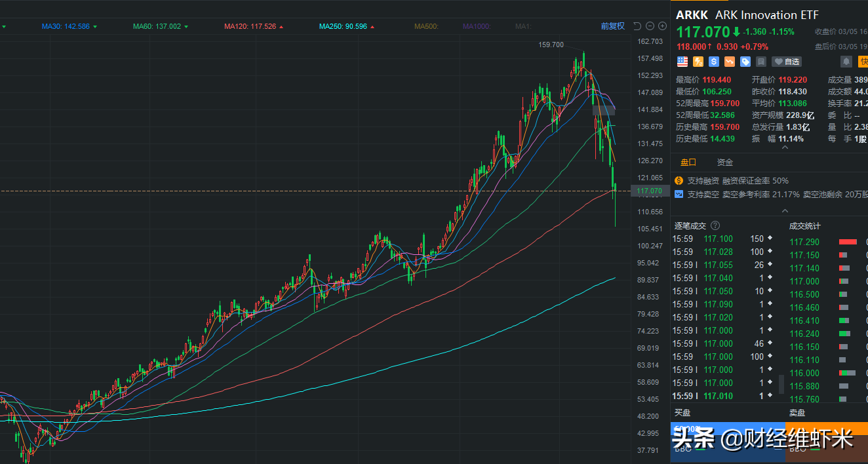Click the blue price tag icon

(745, 62)
